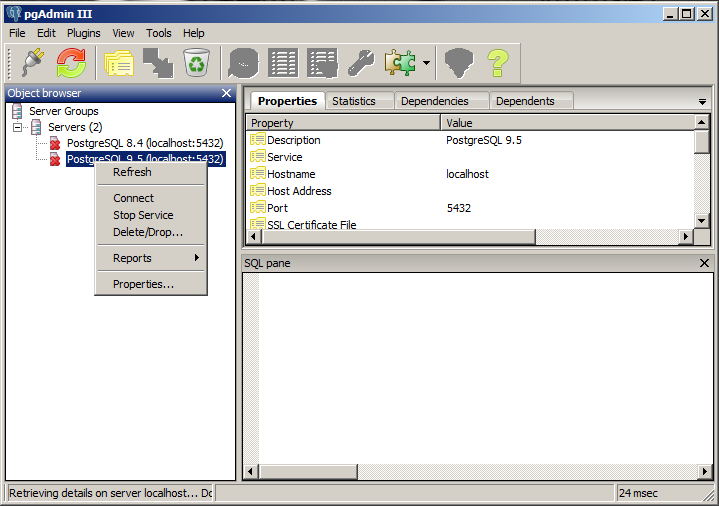The height and width of the screenshot is (506, 719).
Task: Click the view data grid toolbar icon
Action: (x=283, y=63)
